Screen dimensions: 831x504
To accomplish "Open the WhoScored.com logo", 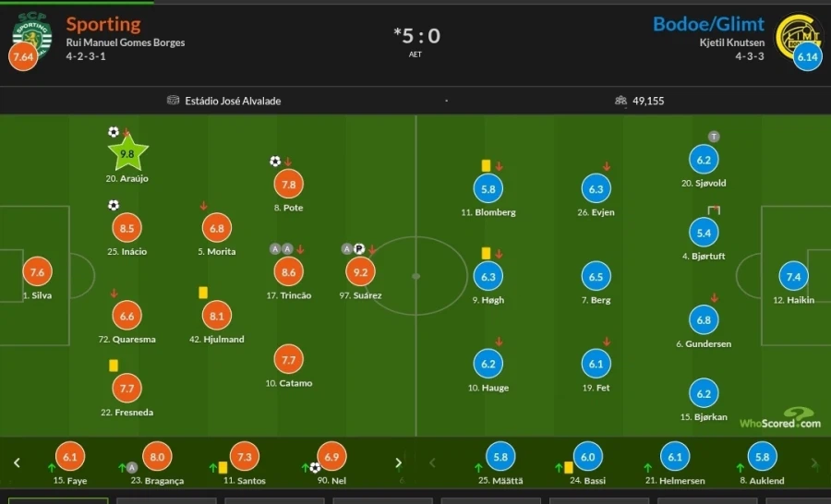I will tap(780, 418).
